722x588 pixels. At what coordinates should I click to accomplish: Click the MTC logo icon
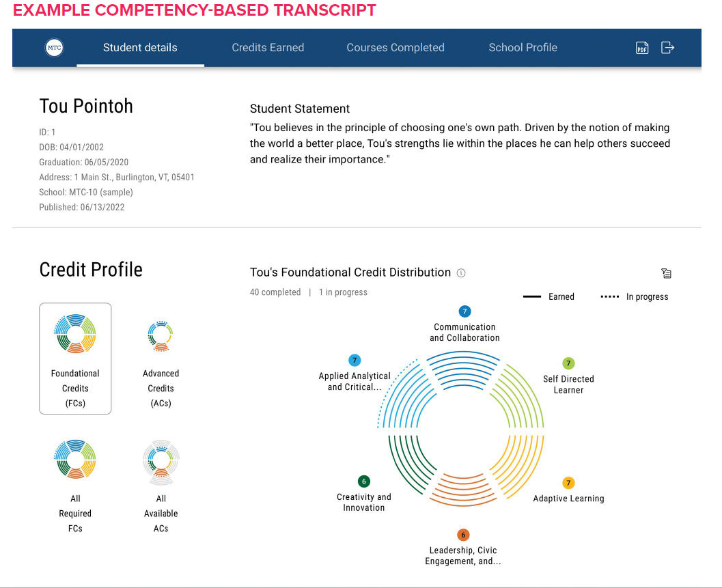(x=54, y=48)
